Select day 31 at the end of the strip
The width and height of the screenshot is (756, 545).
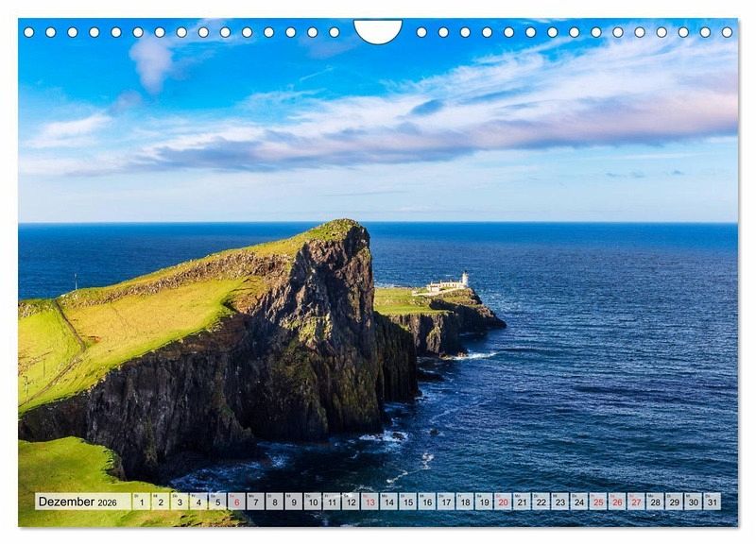(712, 502)
